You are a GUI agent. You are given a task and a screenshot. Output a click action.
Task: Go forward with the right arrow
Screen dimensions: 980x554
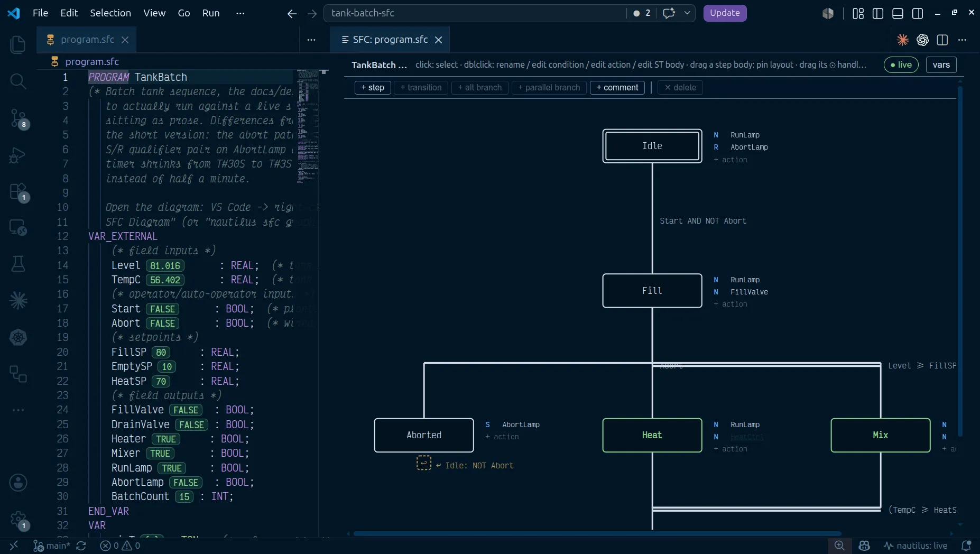(x=312, y=13)
